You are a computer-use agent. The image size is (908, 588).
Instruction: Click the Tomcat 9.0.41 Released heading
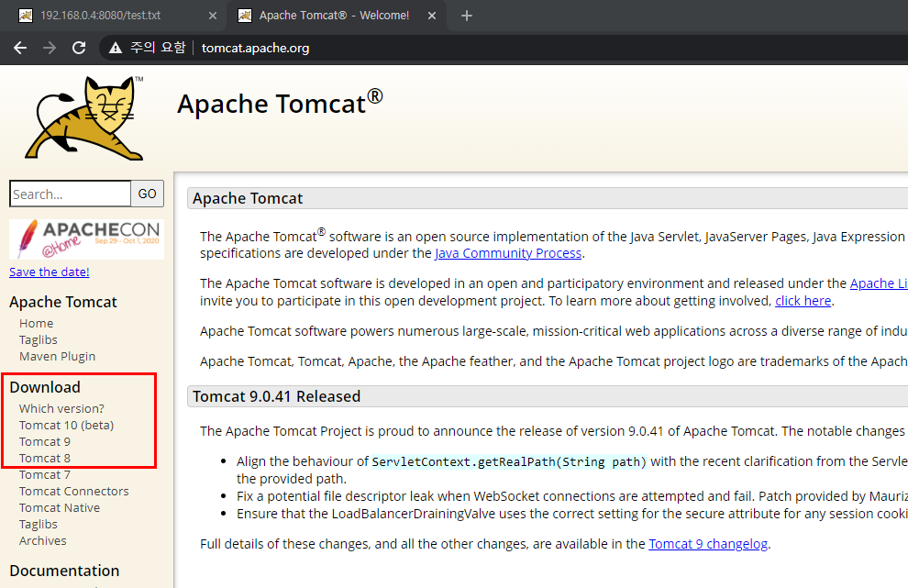276,396
